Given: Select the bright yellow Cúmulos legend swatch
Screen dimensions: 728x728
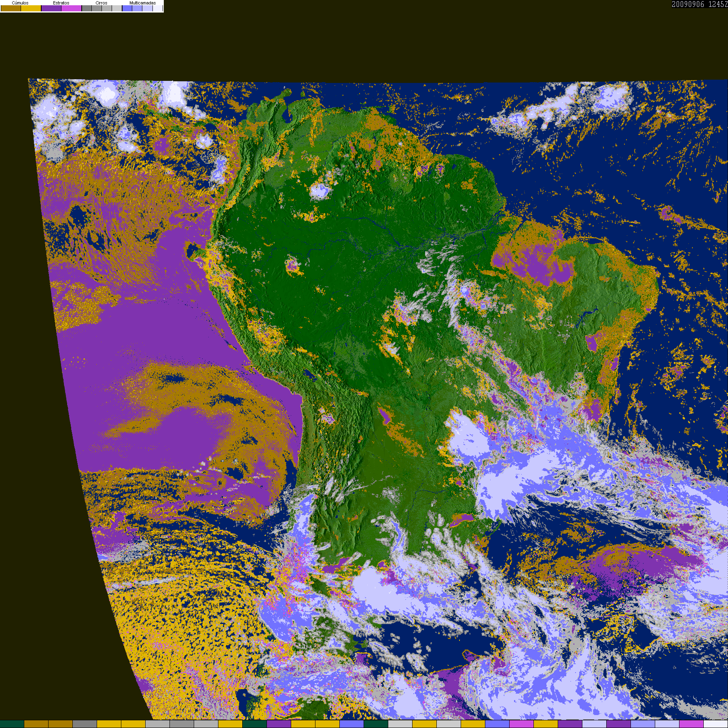Looking at the screenshot, I should click(31, 8).
